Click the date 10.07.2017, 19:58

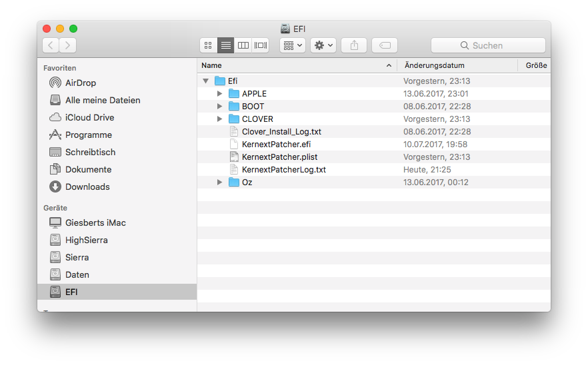tap(435, 145)
